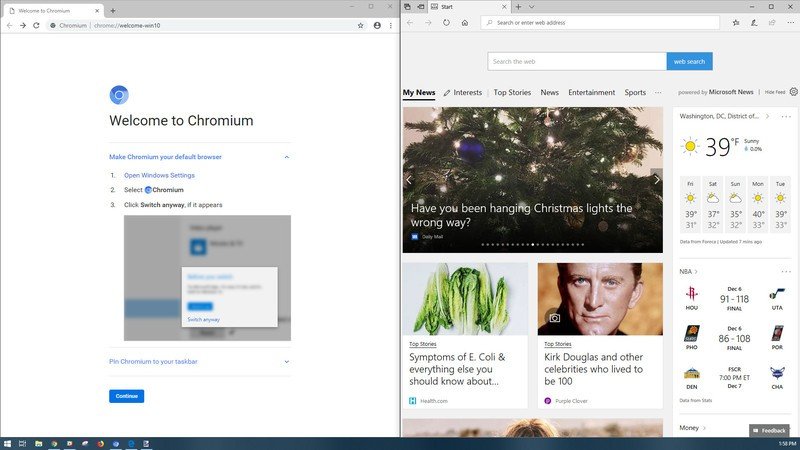Image resolution: width=800 pixels, height=450 pixels.
Task: Open the Feedback button
Action: coord(769,431)
